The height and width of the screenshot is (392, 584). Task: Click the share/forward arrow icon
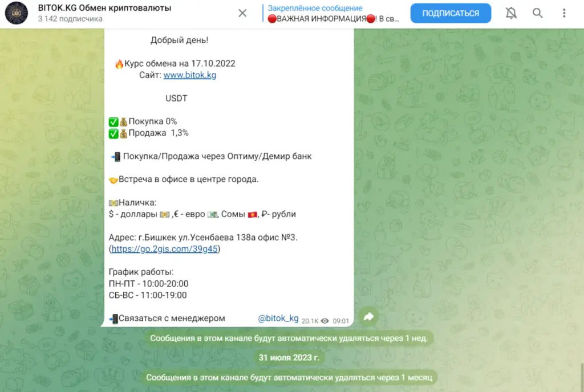(x=368, y=316)
